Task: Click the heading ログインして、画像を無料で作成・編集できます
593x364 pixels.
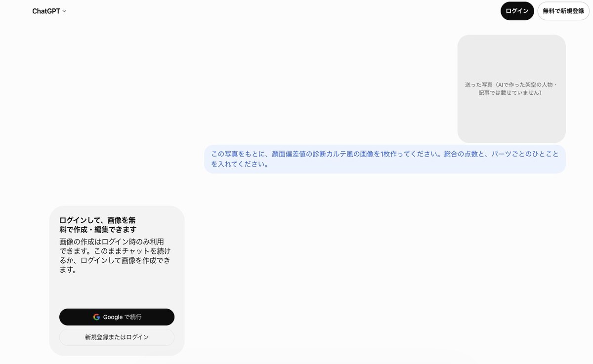Action: tap(98, 225)
